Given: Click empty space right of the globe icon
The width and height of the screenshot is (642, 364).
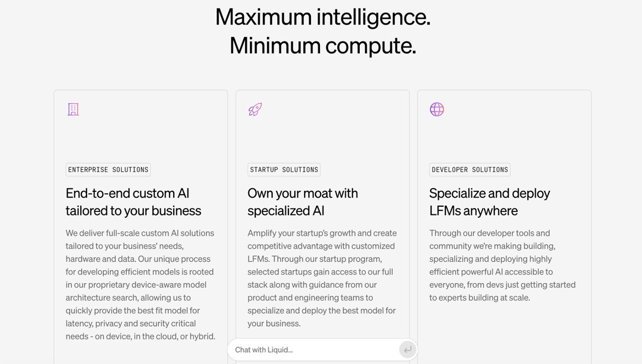Looking at the screenshot, I should pyautogui.click(x=514, y=109).
